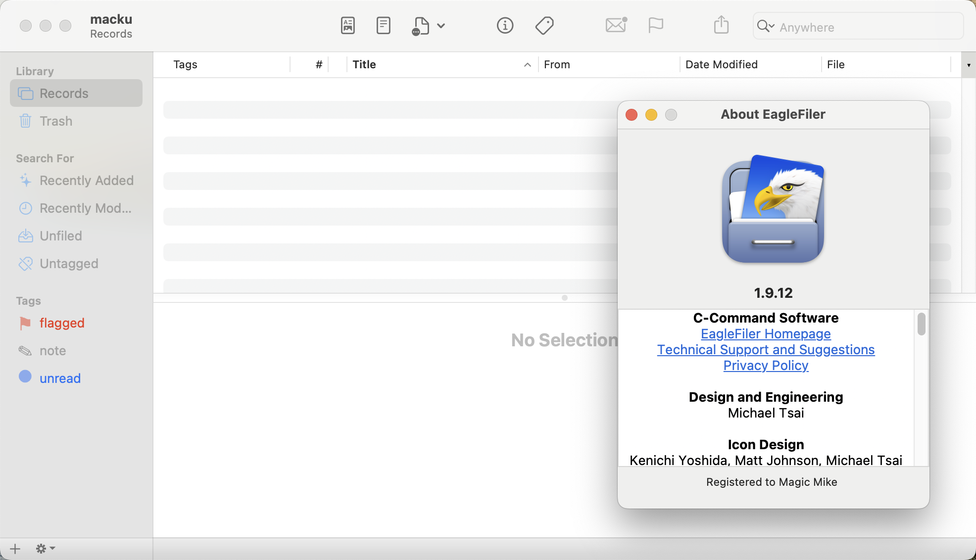Select the Recently Added smart folder
The height and width of the screenshot is (560, 976).
click(76, 181)
